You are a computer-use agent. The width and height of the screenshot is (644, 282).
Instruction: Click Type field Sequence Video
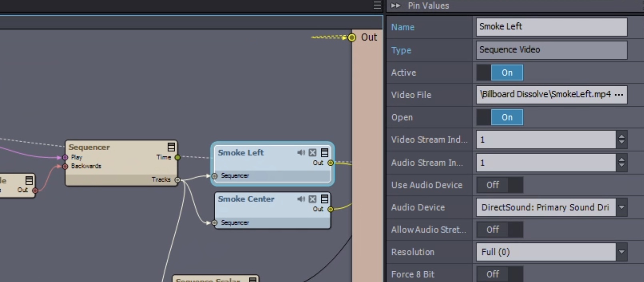(552, 50)
